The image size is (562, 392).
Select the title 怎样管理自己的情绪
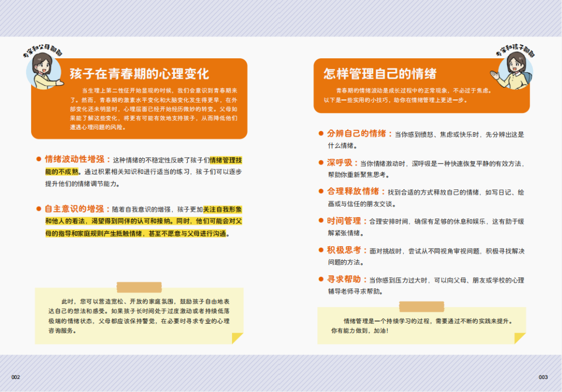point(380,74)
